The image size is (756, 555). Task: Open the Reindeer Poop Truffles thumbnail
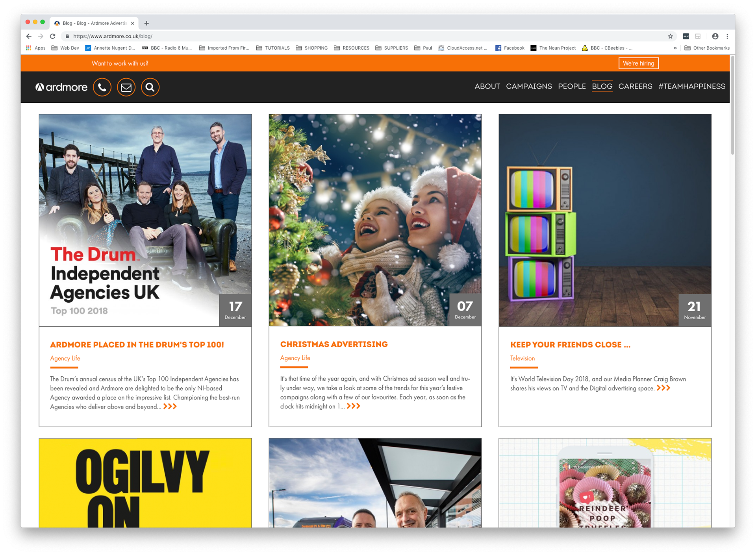605,483
